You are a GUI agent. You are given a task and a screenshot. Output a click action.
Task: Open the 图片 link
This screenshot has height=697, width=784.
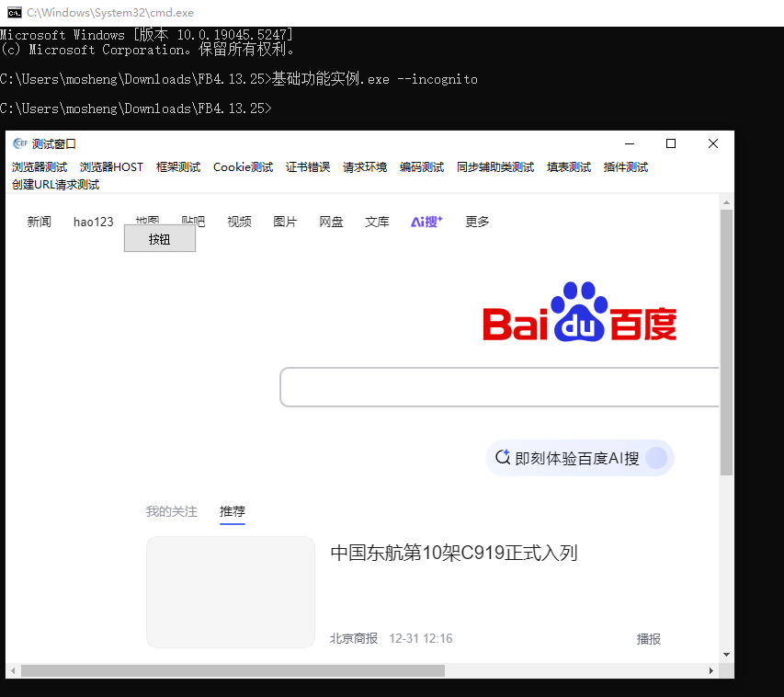tap(286, 222)
